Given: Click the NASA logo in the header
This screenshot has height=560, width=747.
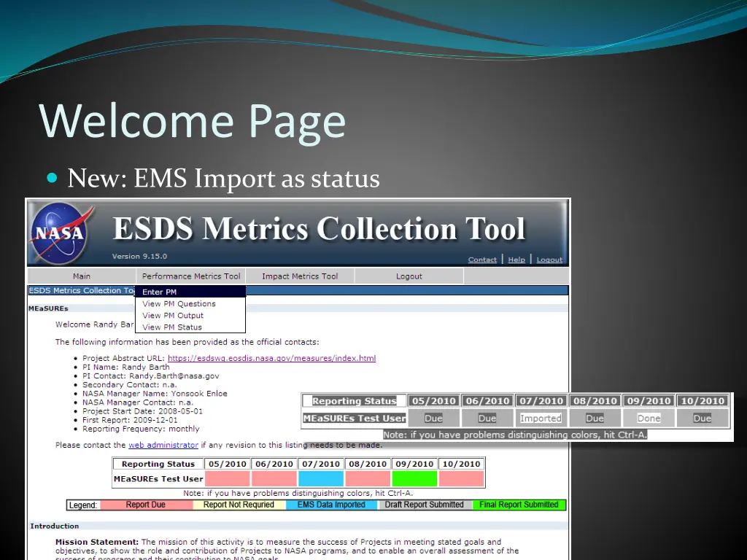Looking at the screenshot, I should [x=60, y=232].
